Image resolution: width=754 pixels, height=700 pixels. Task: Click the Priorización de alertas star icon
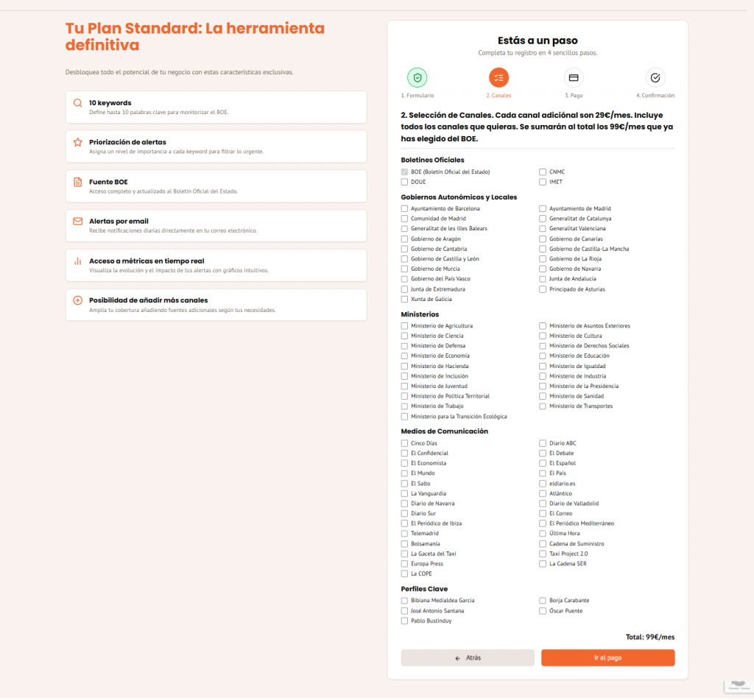click(78, 142)
